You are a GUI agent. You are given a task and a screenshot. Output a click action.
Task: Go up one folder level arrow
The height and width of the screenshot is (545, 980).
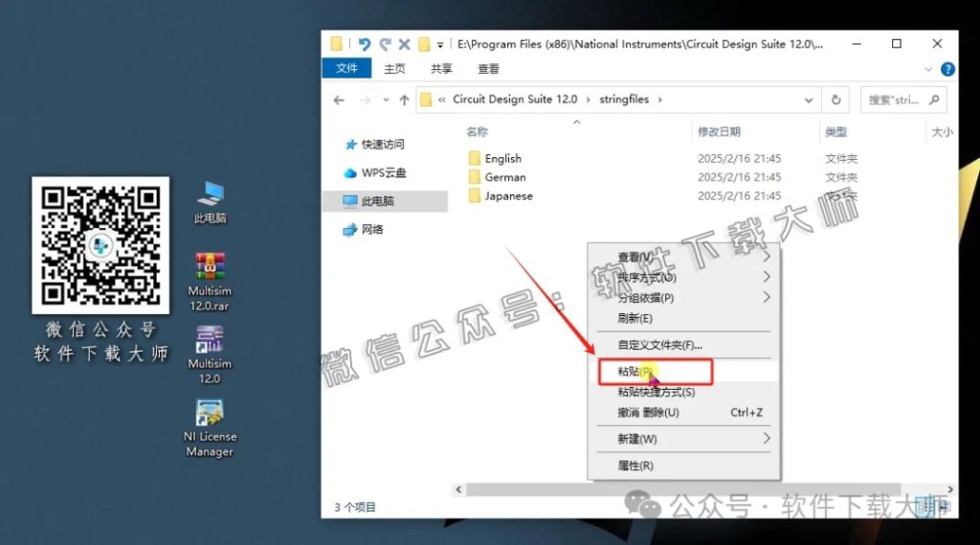pos(405,101)
